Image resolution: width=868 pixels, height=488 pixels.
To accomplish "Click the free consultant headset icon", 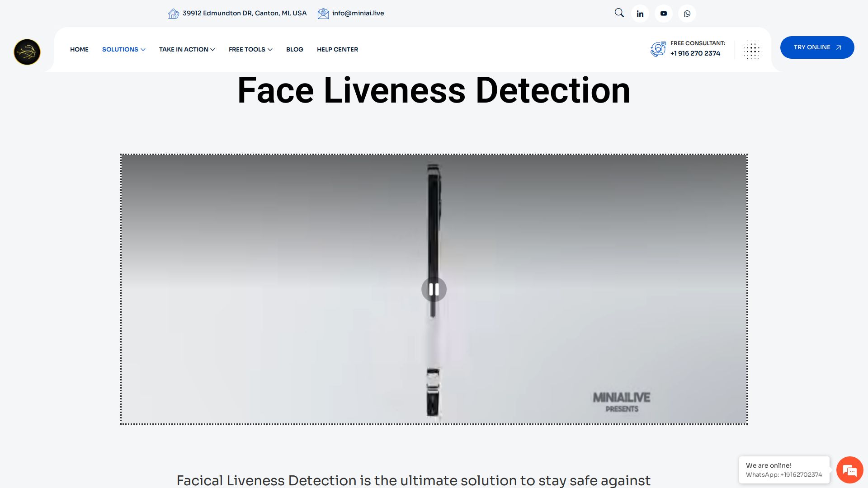I will tap(658, 49).
